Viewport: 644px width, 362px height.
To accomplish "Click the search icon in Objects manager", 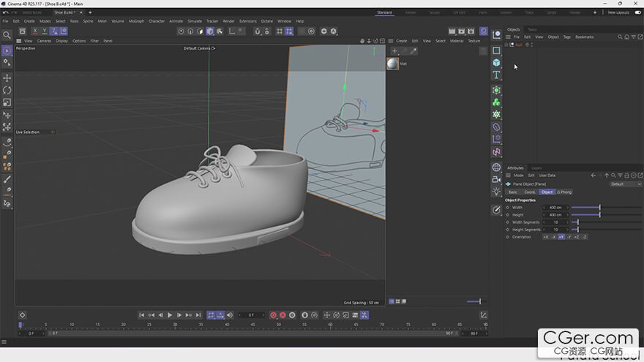I will coord(620,37).
